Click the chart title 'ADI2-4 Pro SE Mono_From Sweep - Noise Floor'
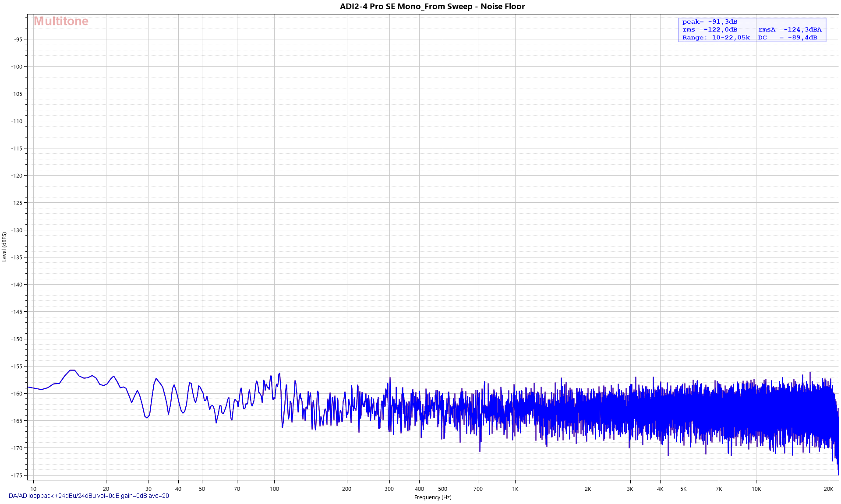This screenshot has width=841, height=504. (432, 7)
